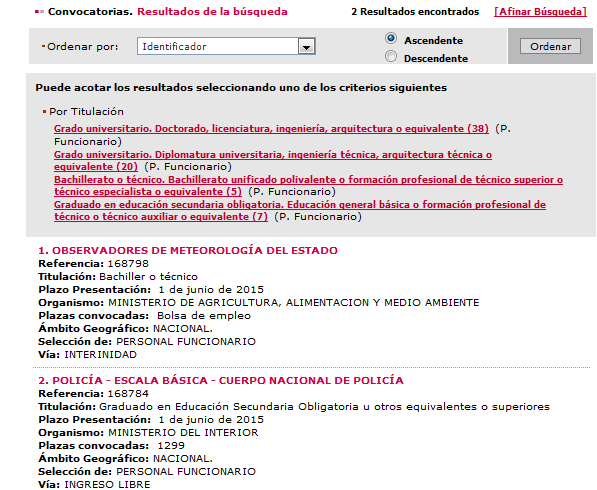The image size is (597, 490).
Task: Click the Ordenar button
Action: 550,46
